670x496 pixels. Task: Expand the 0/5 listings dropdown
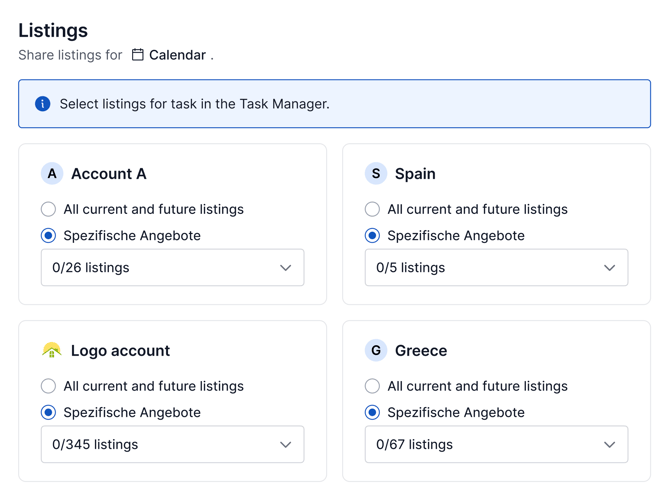496,268
